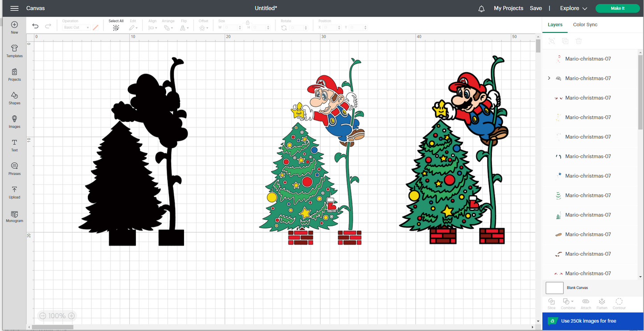Viewport: 644px width, 331px height.
Task: Add Text to the canvas
Action: 14,145
